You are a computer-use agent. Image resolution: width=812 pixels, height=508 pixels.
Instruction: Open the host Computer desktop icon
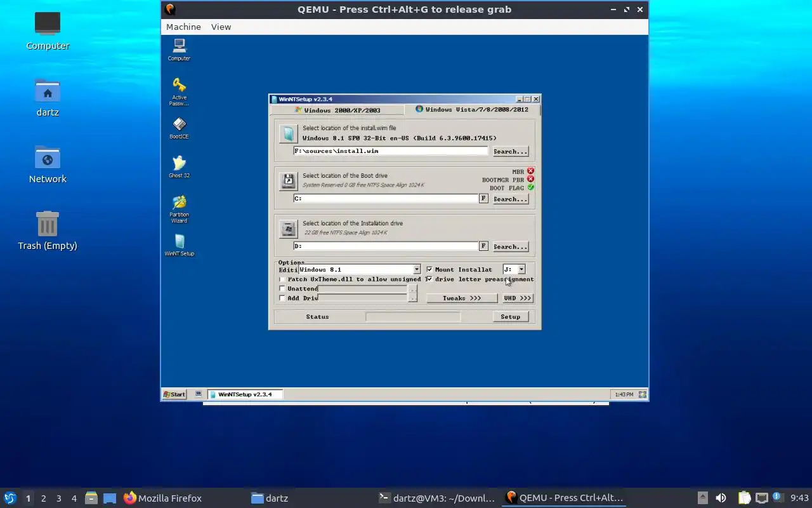coord(48,30)
